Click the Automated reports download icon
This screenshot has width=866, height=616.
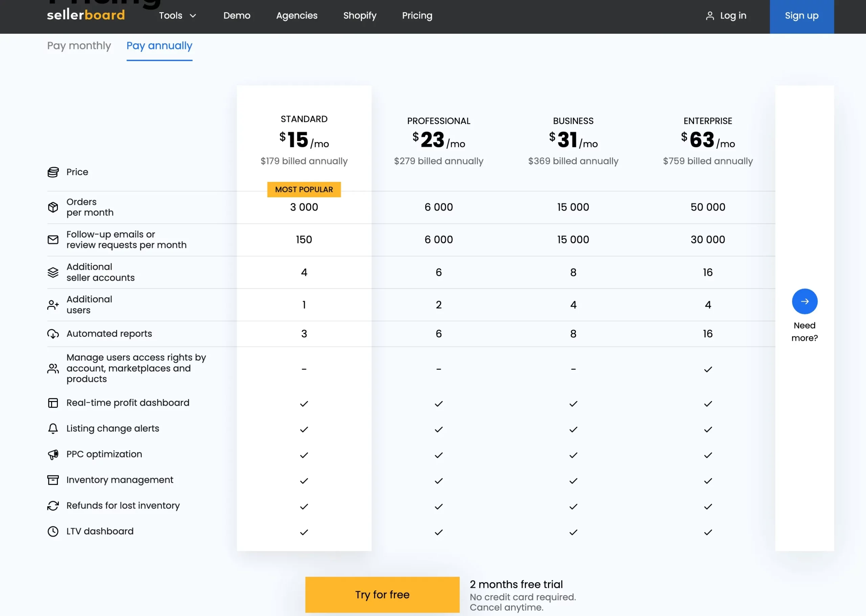[x=53, y=334]
